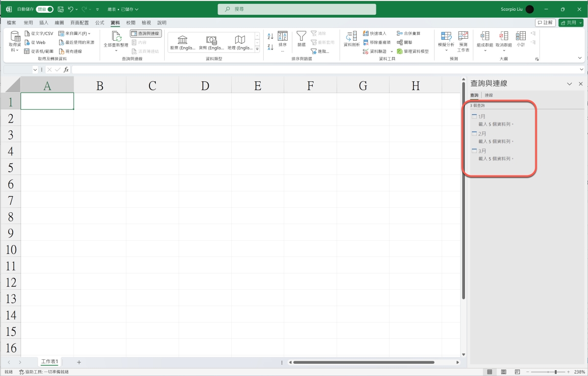Click the 移除重複項 icon

[366, 42]
